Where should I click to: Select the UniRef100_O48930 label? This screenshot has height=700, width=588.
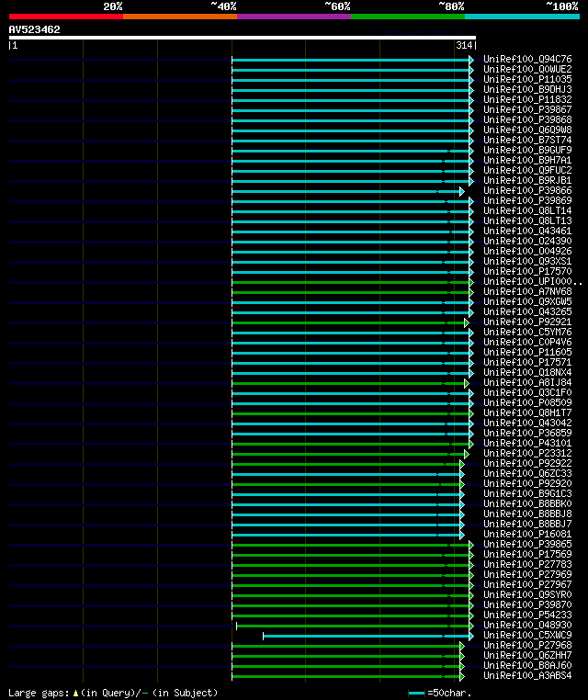point(527,625)
